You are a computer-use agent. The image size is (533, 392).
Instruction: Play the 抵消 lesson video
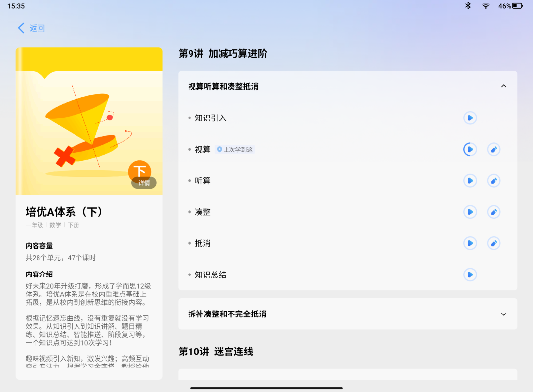[470, 243]
